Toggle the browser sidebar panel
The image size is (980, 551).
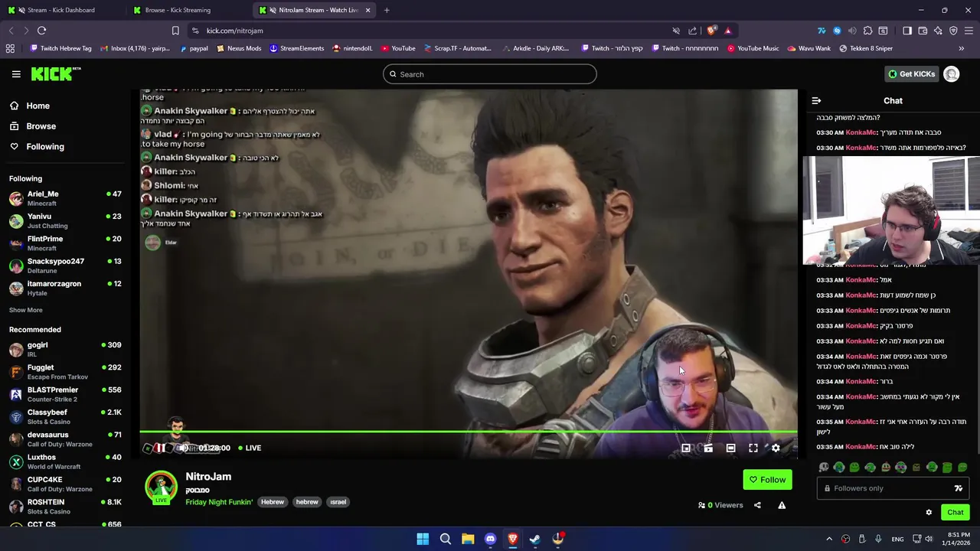907,31
